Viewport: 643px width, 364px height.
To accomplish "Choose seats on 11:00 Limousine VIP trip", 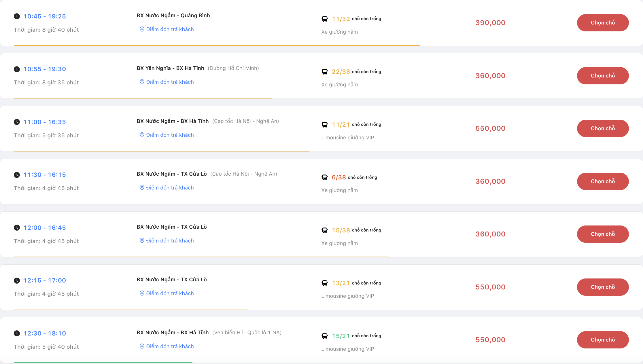I will click(x=603, y=128).
